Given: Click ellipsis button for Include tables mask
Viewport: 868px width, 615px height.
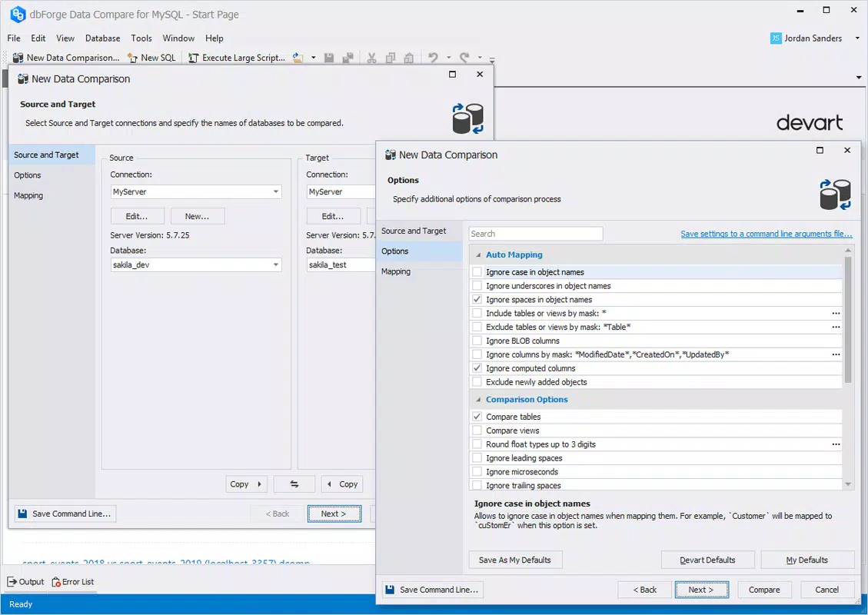Looking at the screenshot, I should pyautogui.click(x=836, y=314).
